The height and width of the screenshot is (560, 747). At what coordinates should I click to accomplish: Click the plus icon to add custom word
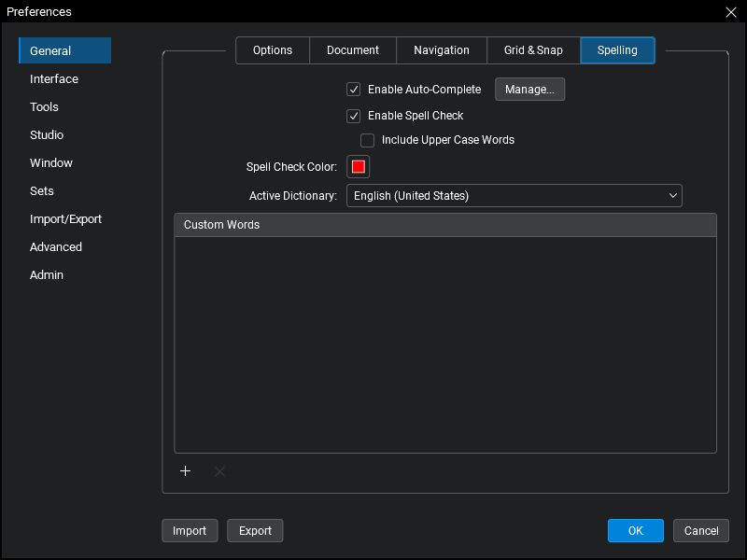pos(185,471)
